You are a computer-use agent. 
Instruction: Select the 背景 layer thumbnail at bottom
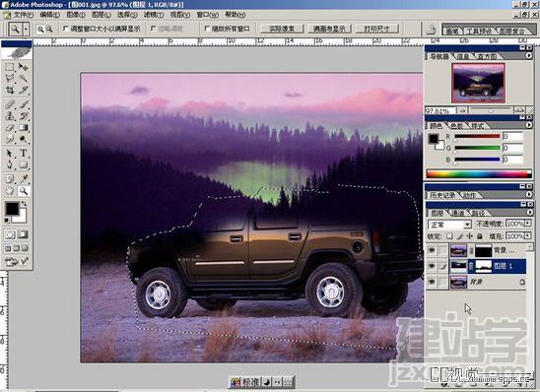pos(458,283)
